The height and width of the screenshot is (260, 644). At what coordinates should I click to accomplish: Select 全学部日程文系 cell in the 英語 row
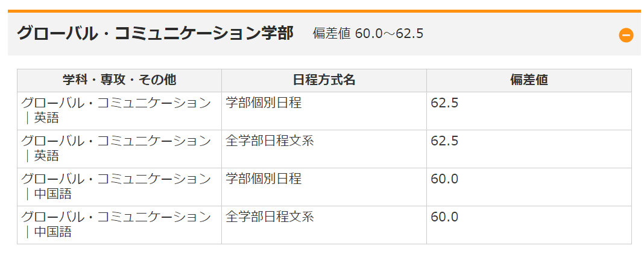324,149
